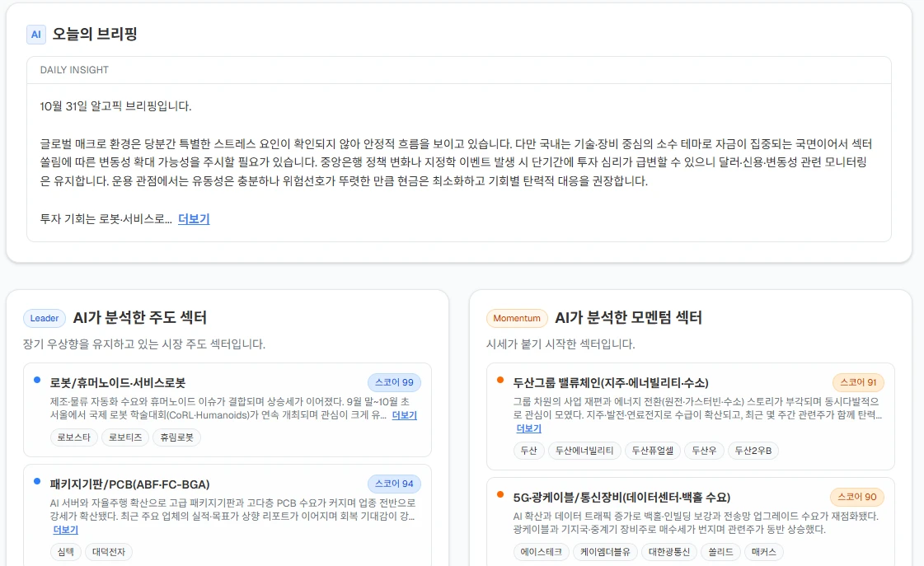Open the 휴림로봇 stock tag
The image size is (924, 566).
click(x=176, y=437)
